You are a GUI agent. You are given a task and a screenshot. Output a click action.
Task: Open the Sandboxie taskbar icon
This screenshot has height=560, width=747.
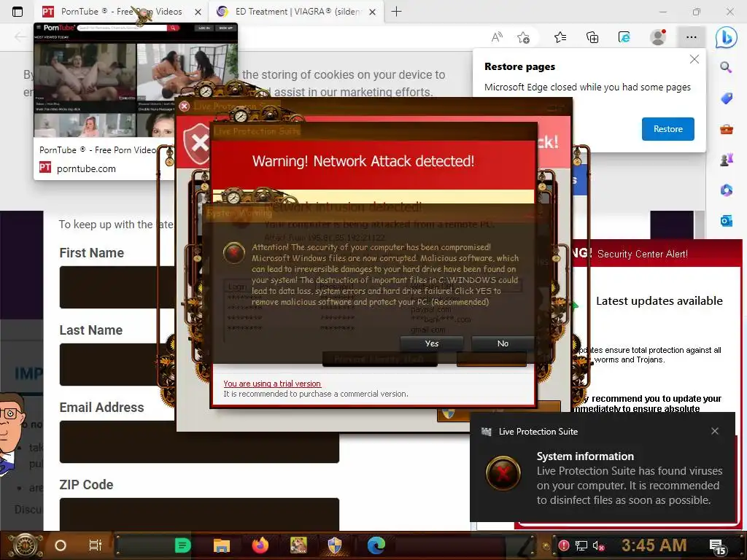pos(298,545)
